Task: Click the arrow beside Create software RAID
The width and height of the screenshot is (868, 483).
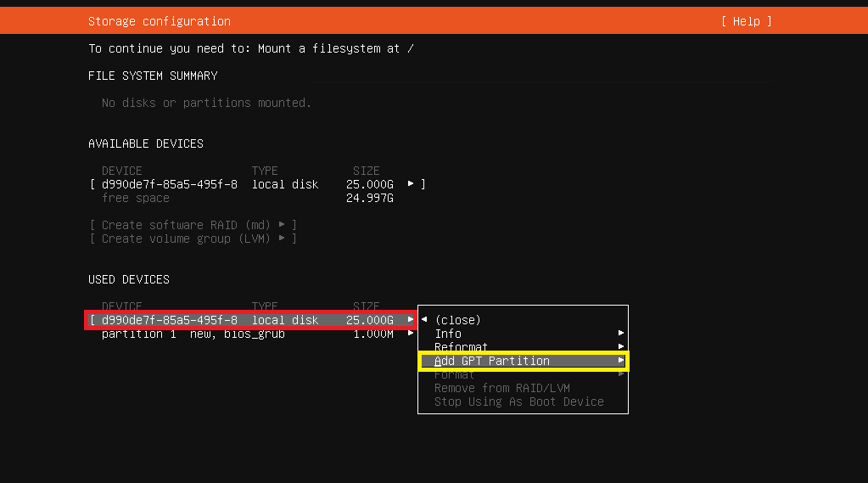Action: [x=283, y=225]
